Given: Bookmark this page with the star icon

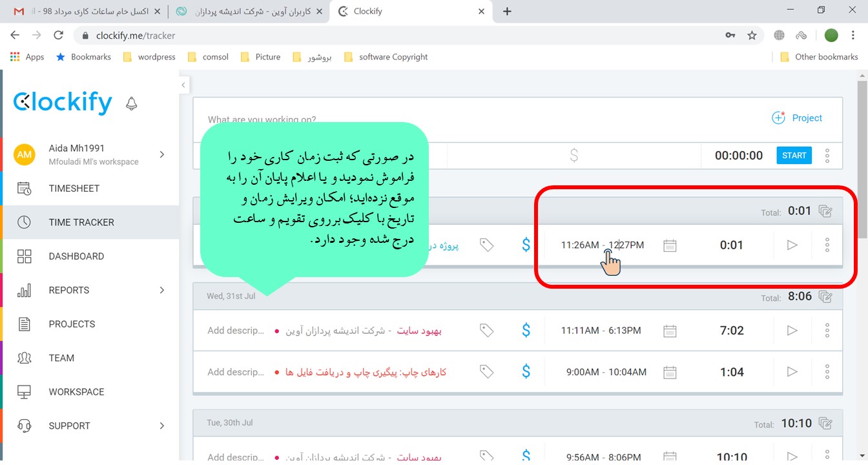Looking at the screenshot, I should coord(752,36).
